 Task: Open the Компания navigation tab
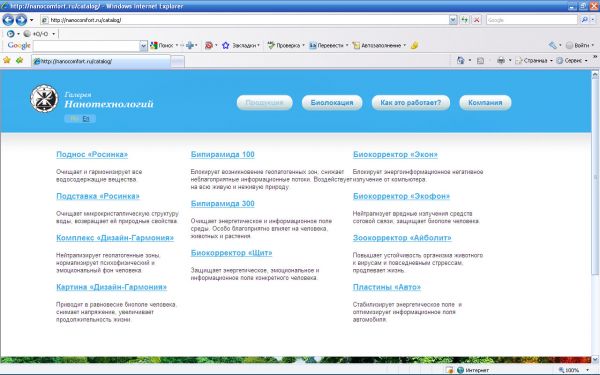point(485,103)
